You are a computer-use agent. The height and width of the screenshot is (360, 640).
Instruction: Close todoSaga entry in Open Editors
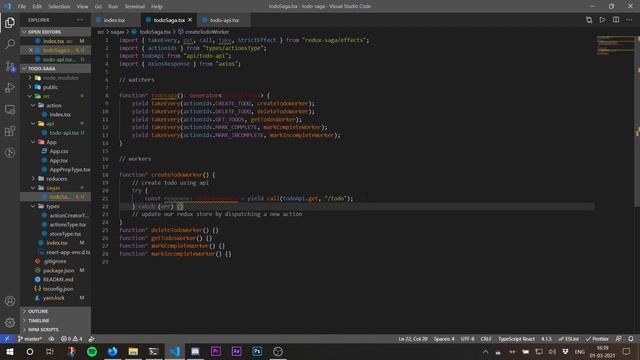coord(31,50)
